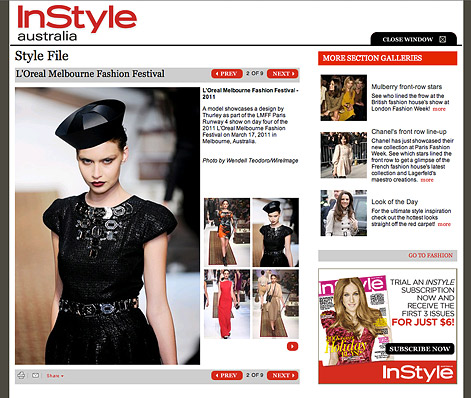The width and height of the screenshot is (471, 398).
Task: Click the large runway model photo
Action: point(107,226)
